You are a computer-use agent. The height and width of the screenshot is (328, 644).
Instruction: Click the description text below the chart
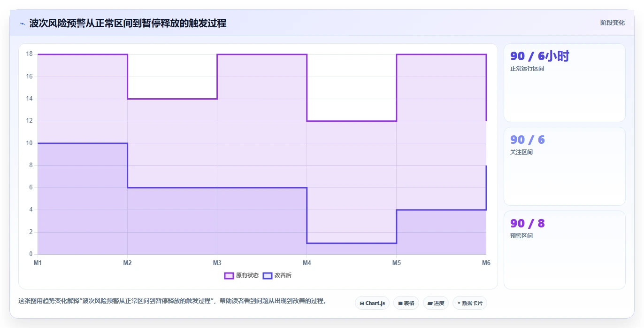pos(172,301)
